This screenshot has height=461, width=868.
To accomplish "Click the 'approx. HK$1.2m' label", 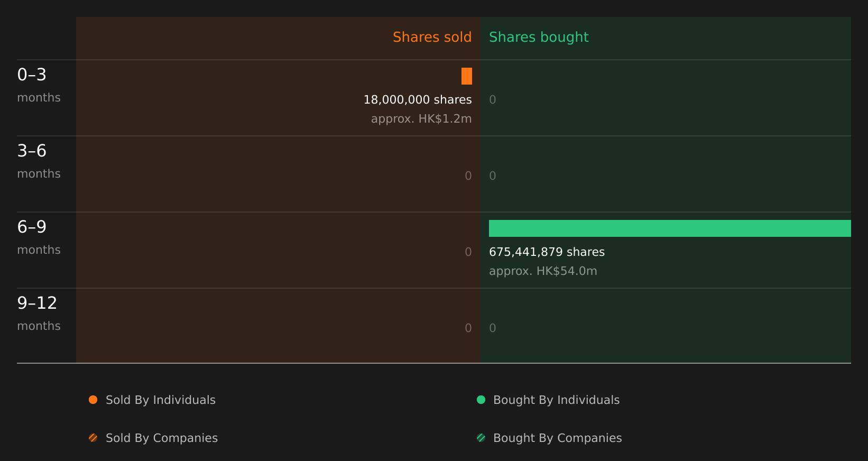I will tap(421, 118).
